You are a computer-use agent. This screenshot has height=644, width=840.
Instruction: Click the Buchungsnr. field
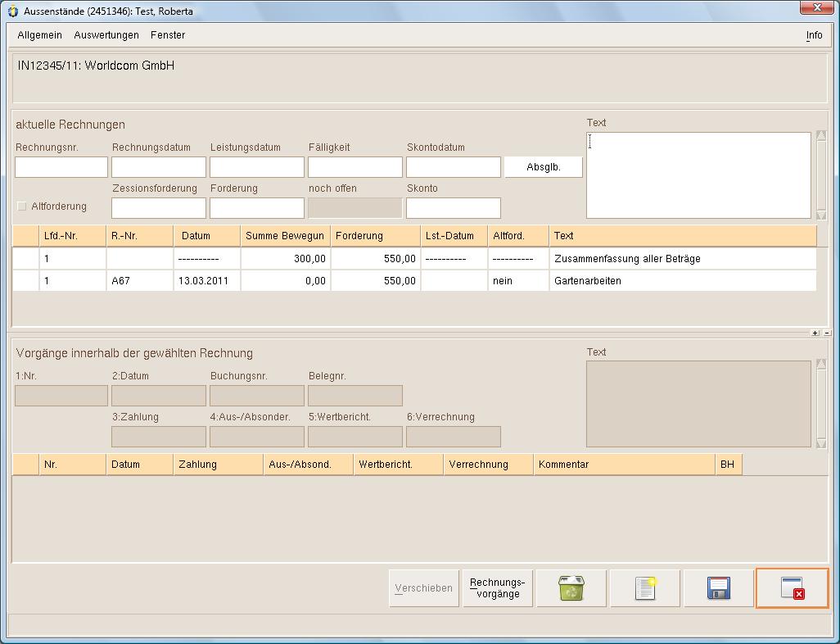click(257, 396)
